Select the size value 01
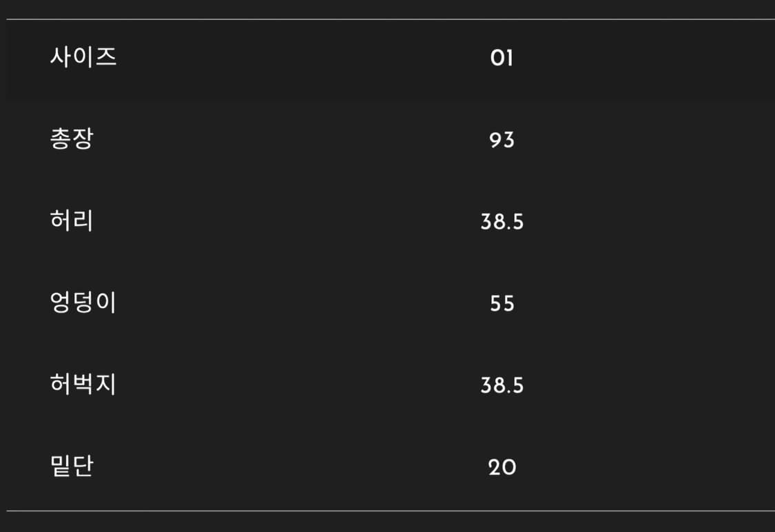Screen dimensions: 775x532 tap(502, 58)
